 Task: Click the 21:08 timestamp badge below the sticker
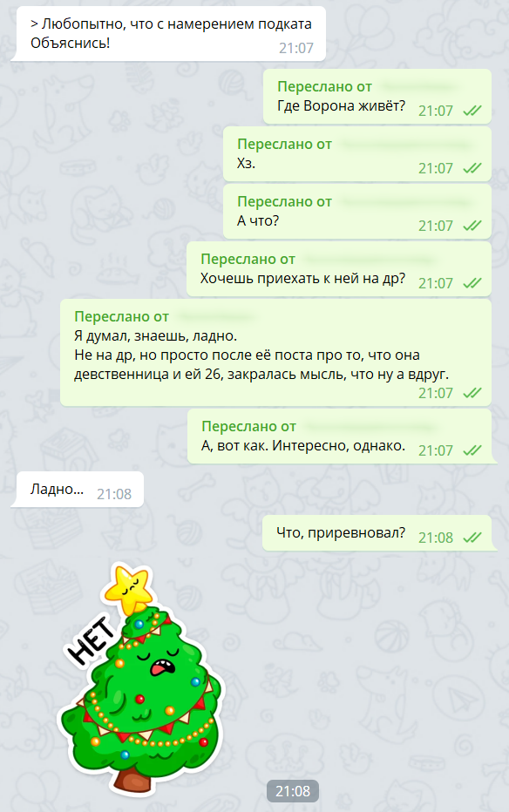[x=293, y=791]
